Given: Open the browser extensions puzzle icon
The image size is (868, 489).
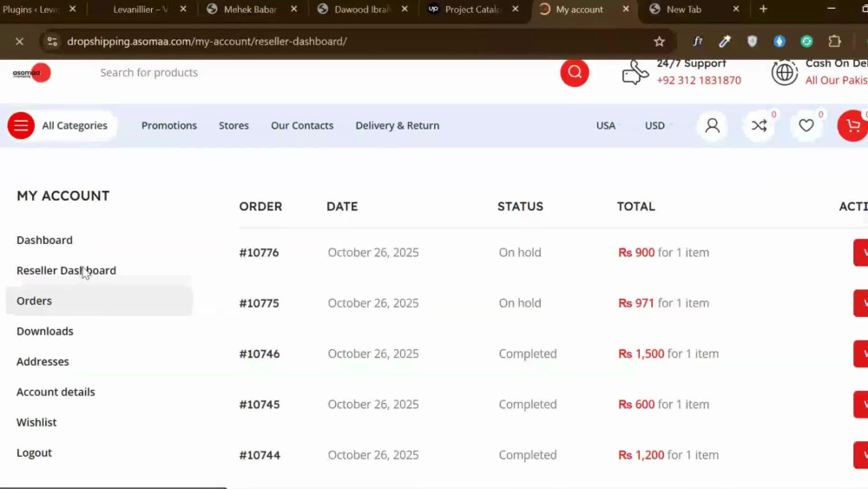Looking at the screenshot, I should (835, 42).
